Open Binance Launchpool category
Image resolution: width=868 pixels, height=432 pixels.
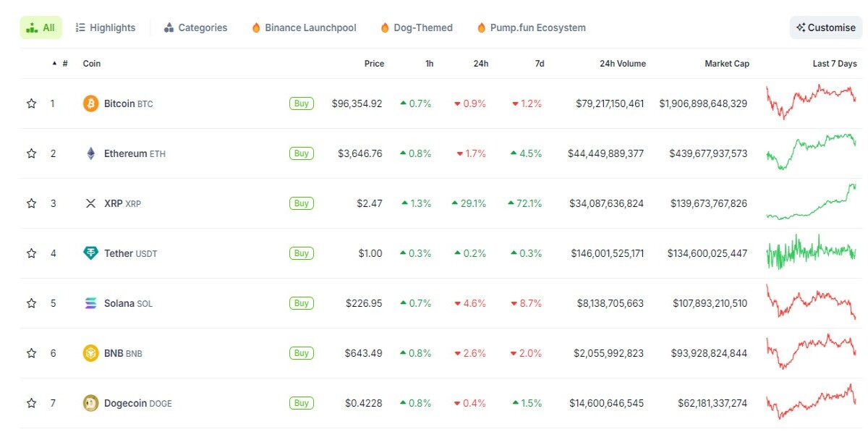(304, 27)
